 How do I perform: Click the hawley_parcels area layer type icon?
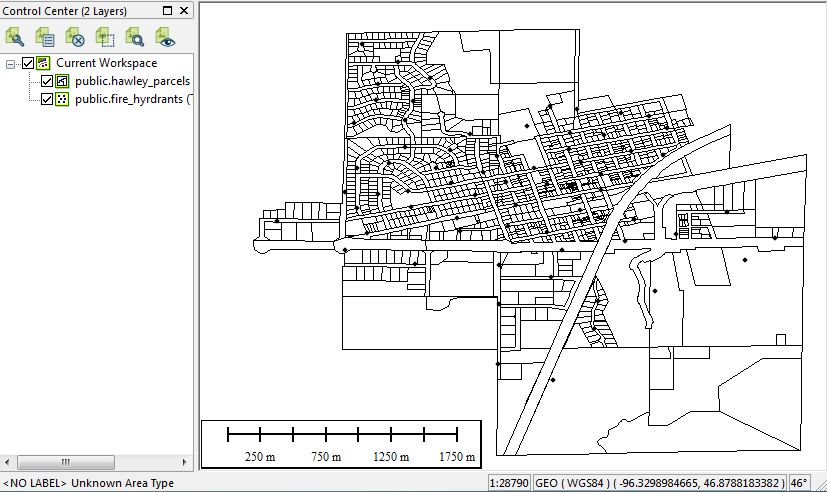(62, 81)
